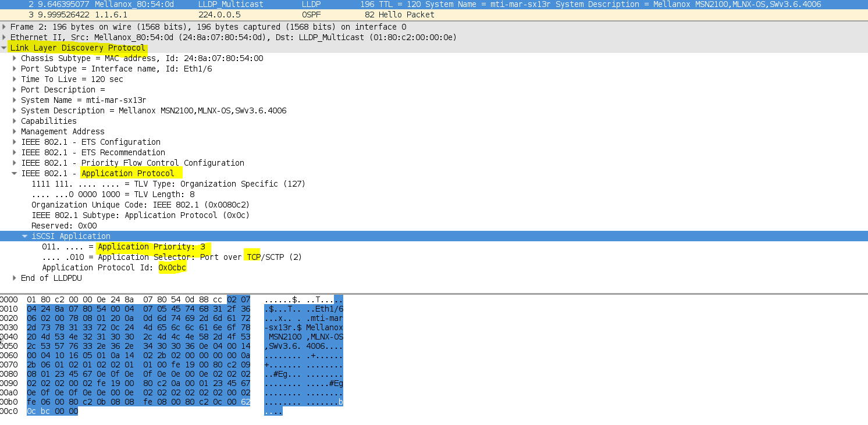This screenshot has width=868, height=425.
Task: Collapse the "Application Protocol" subtree
Action: coord(14,173)
